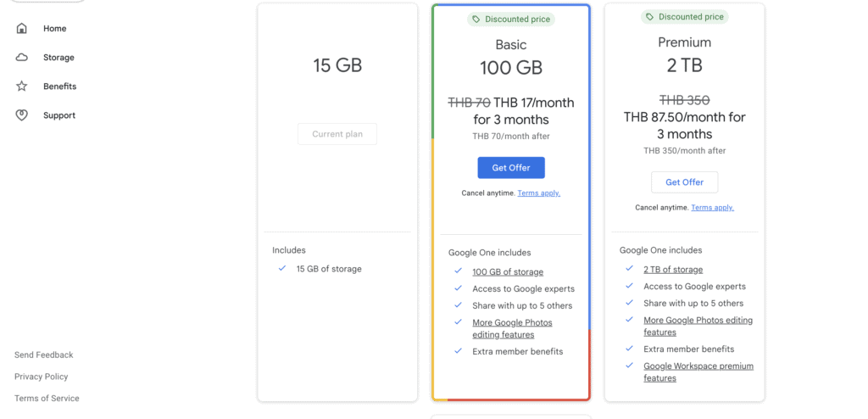Click the 15 GB of storage text

point(329,269)
